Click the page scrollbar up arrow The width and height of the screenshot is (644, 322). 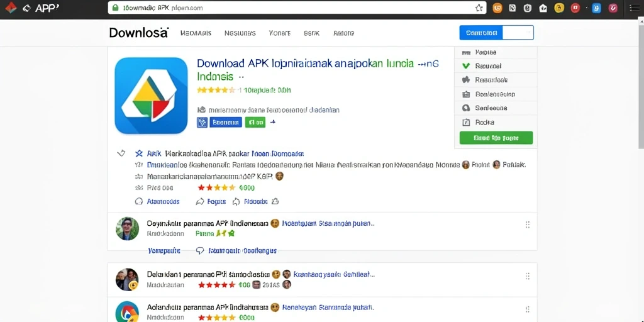click(641, 23)
